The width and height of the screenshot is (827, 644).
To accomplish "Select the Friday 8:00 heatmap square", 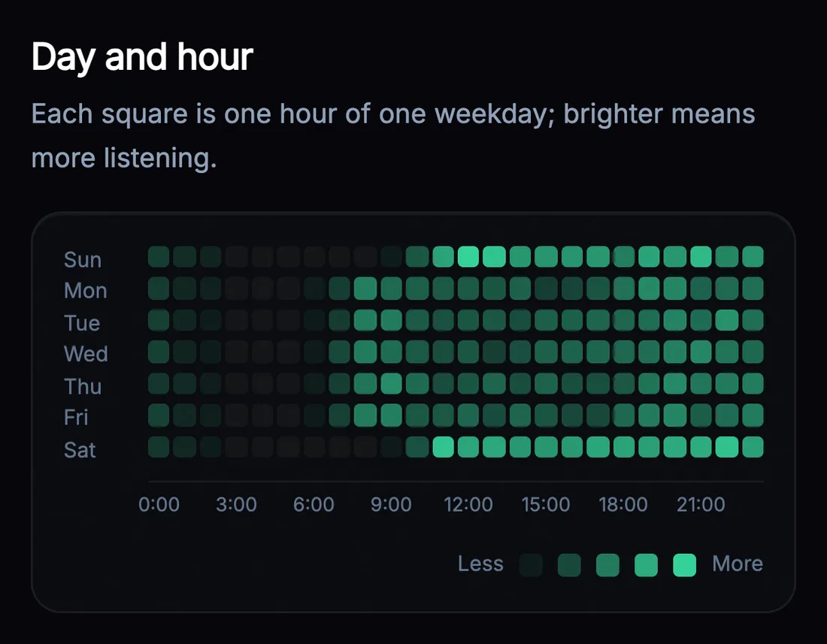I will coord(365,416).
